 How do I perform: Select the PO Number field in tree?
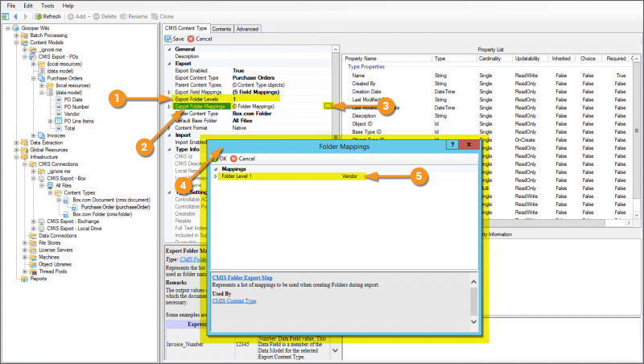tap(76, 107)
